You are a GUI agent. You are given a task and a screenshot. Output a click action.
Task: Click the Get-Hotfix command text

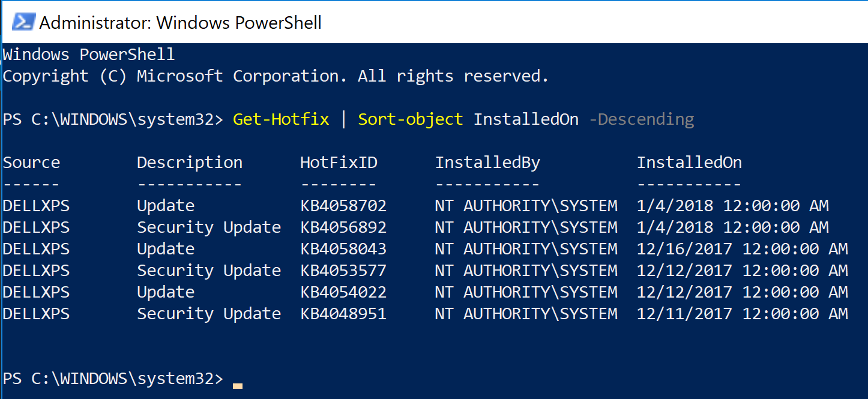pos(282,119)
